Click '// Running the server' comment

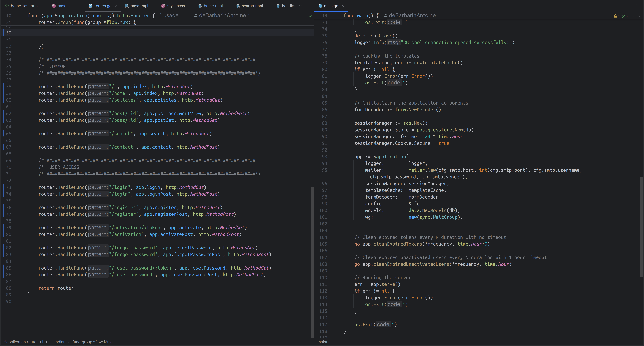[x=383, y=278]
